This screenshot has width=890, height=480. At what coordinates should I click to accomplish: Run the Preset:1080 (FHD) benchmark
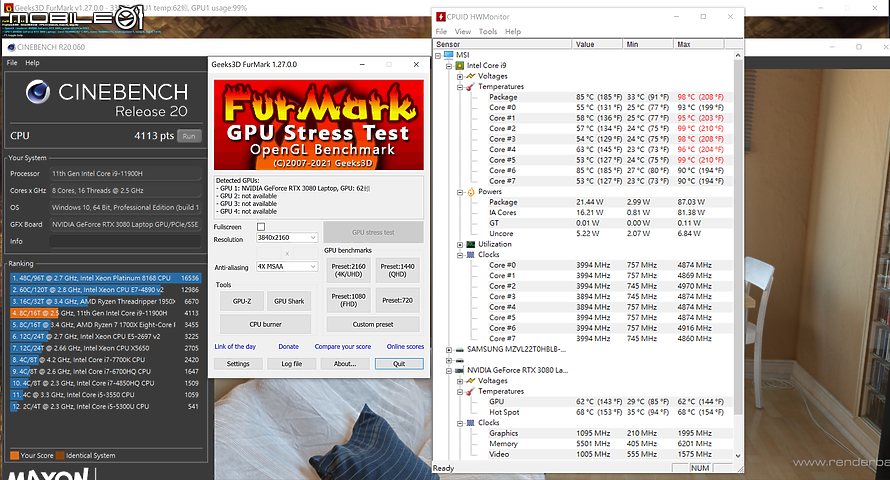tap(349, 300)
